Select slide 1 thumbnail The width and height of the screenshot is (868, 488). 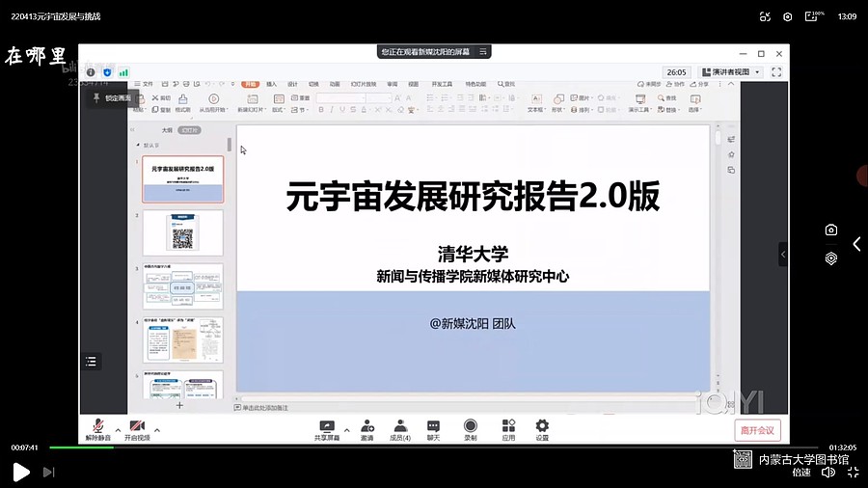point(182,179)
